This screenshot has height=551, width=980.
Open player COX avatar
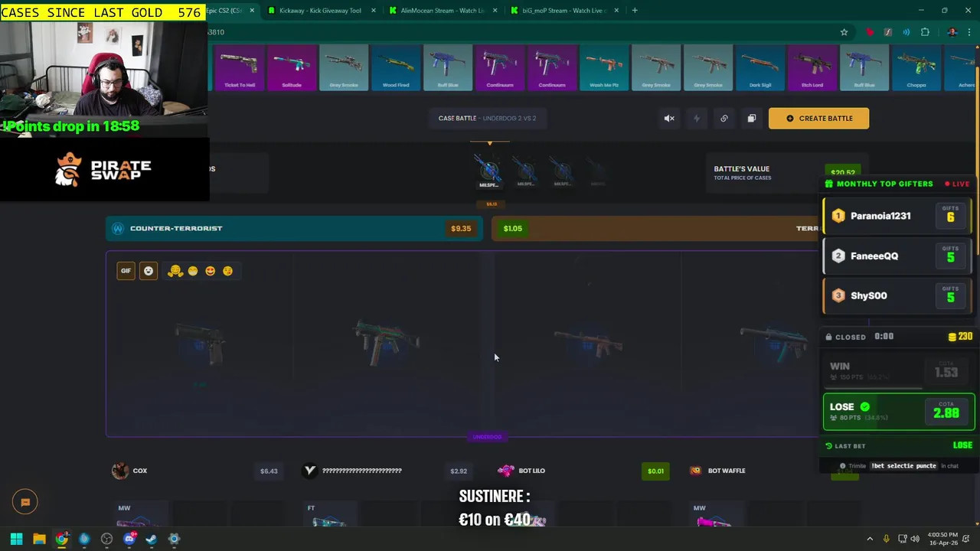[x=120, y=471]
